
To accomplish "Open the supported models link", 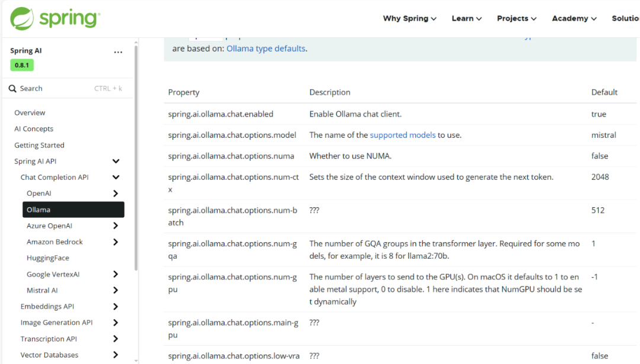I will 402,135.
